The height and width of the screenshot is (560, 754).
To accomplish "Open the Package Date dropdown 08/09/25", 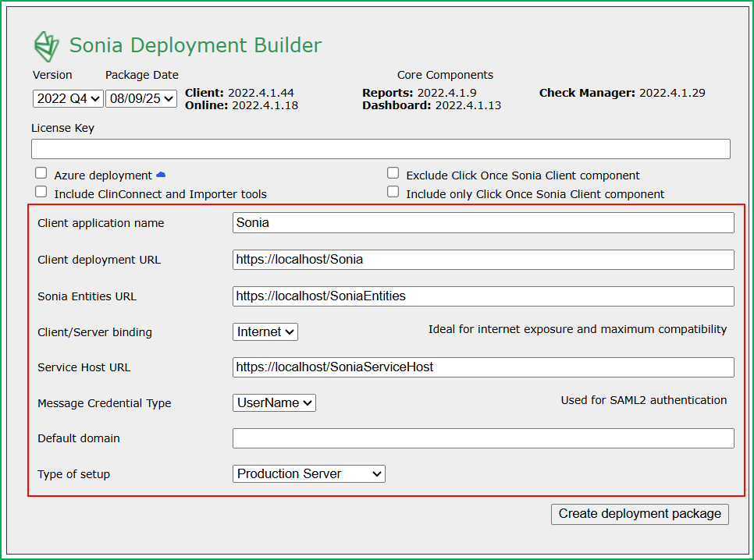I will point(141,98).
